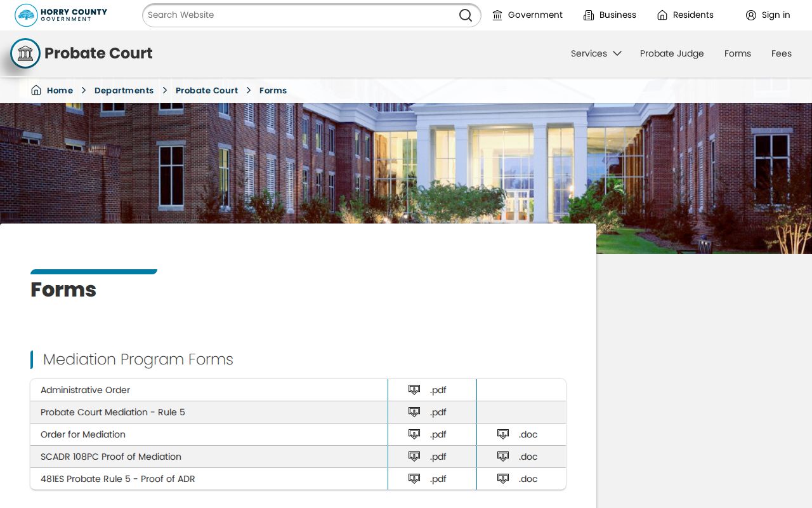Viewport: 812px width, 508px height.
Task: Click the Probate Court round emblem icon
Action: coord(25,53)
